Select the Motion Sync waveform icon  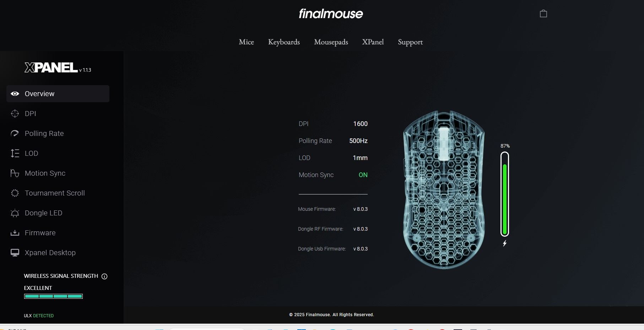[x=15, y=173]
